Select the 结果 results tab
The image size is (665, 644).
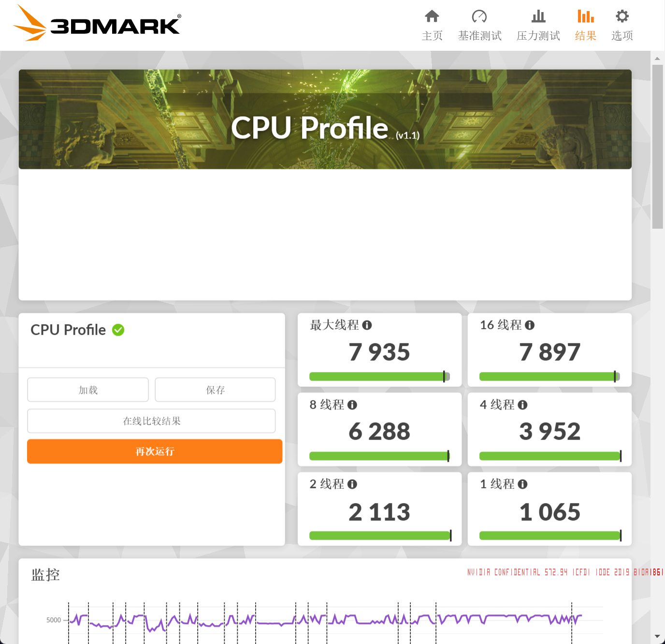pyautogui.click(x=585, y=25)
